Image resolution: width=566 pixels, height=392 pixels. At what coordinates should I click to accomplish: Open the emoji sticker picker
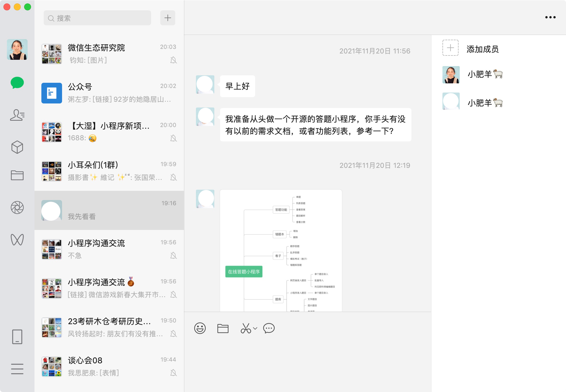[x=200, y=328]
